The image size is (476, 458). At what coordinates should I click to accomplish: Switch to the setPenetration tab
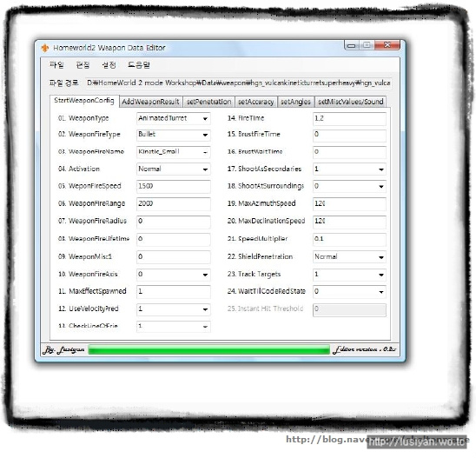[x=208, y=102]
